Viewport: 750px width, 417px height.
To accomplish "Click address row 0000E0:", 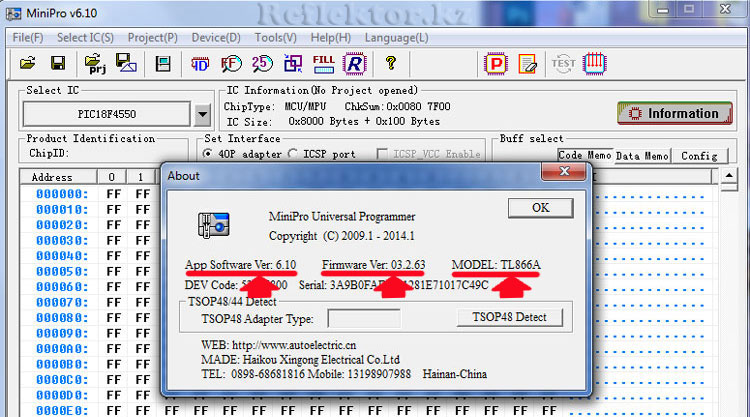I will (62, 411).
